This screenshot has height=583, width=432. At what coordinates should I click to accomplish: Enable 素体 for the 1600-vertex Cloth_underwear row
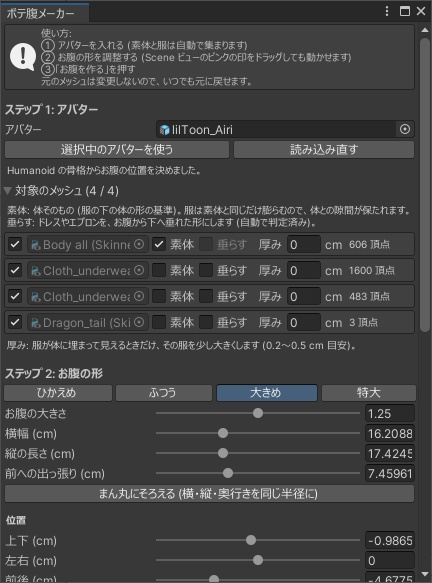[159, 270]
